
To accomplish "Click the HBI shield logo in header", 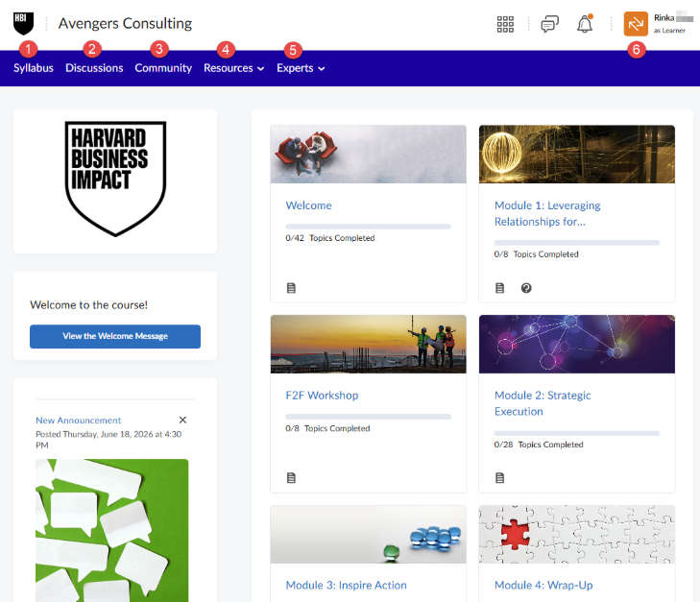I will click(23, 24).
